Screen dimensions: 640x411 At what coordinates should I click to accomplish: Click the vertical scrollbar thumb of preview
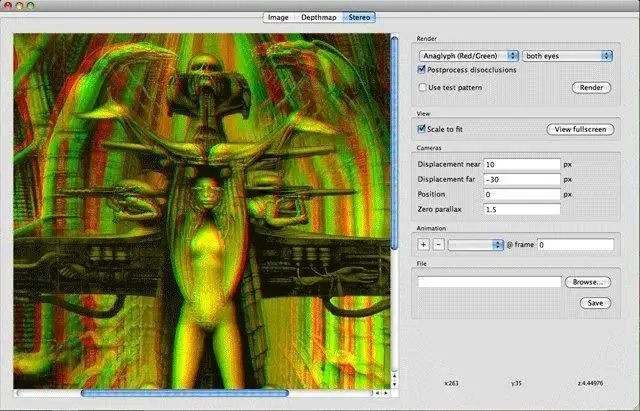click(394, 143)
